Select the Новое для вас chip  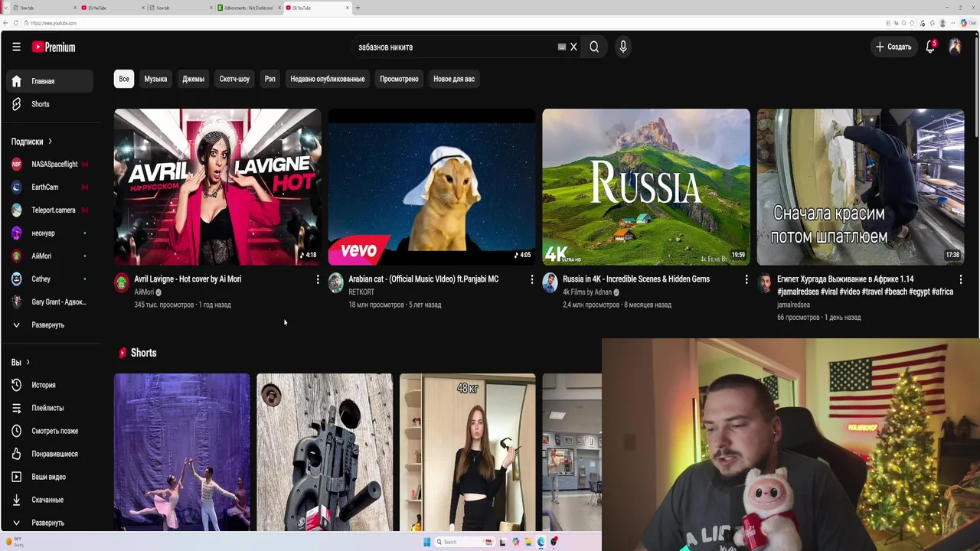454,79
